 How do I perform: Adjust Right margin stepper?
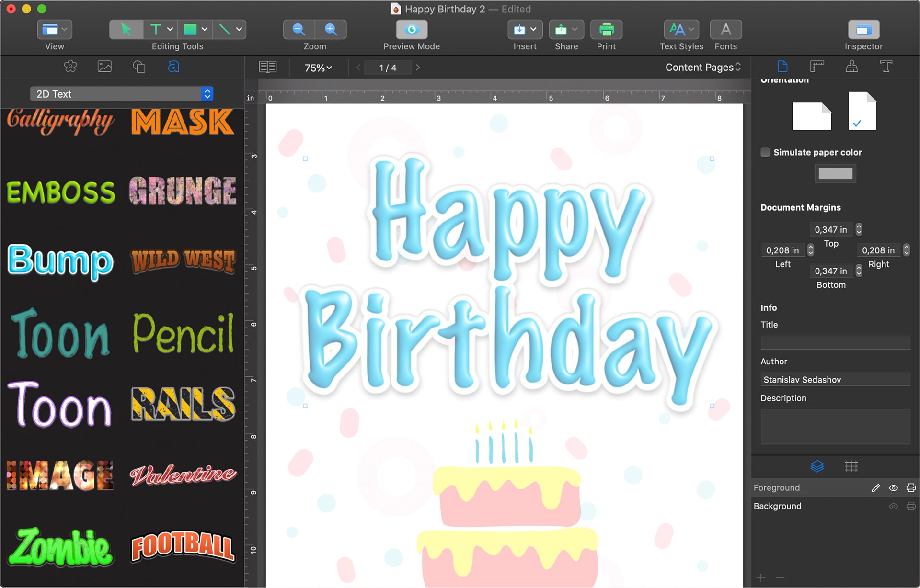click(906, 250)
